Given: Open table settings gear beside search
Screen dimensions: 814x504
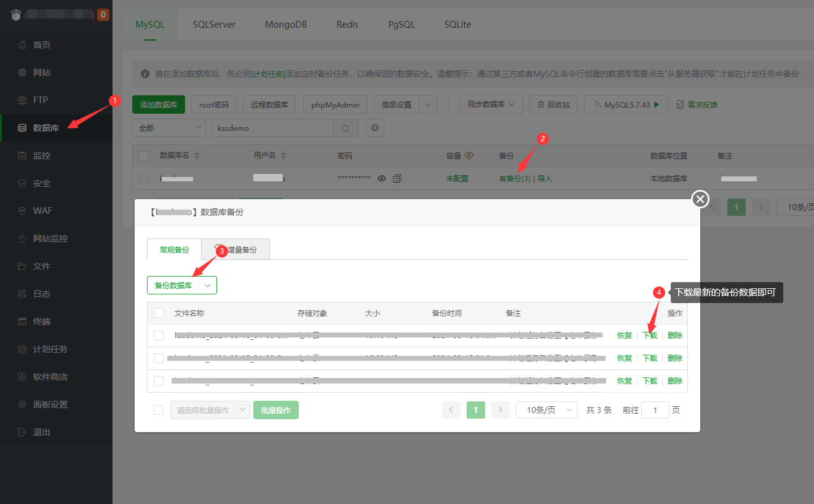Looking at the screenshot, I should point(374,128).
